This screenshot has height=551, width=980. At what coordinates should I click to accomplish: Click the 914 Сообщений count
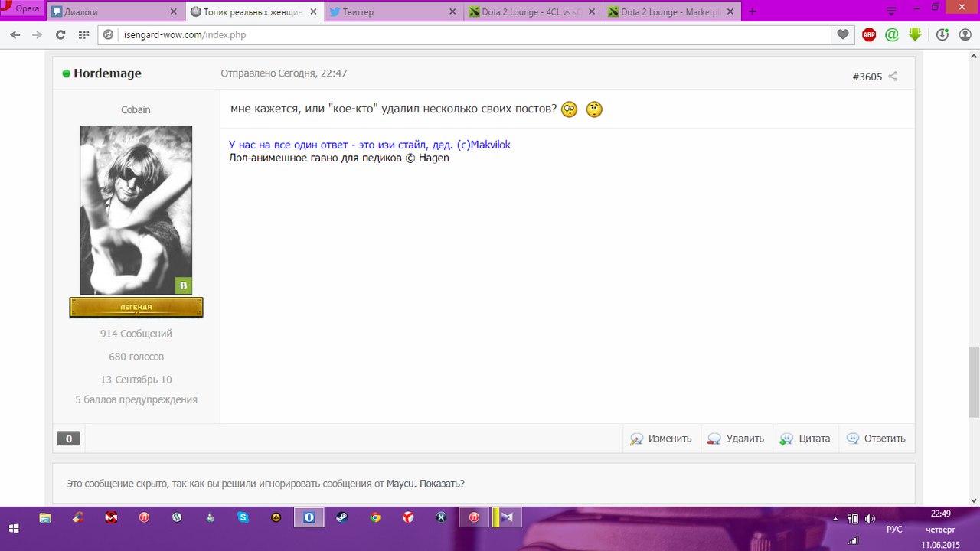pyautogui.click(x=136, y=334)
